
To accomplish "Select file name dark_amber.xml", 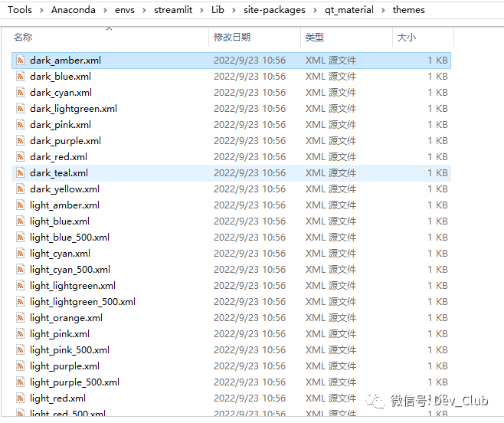I will click(x=65, y=60).
